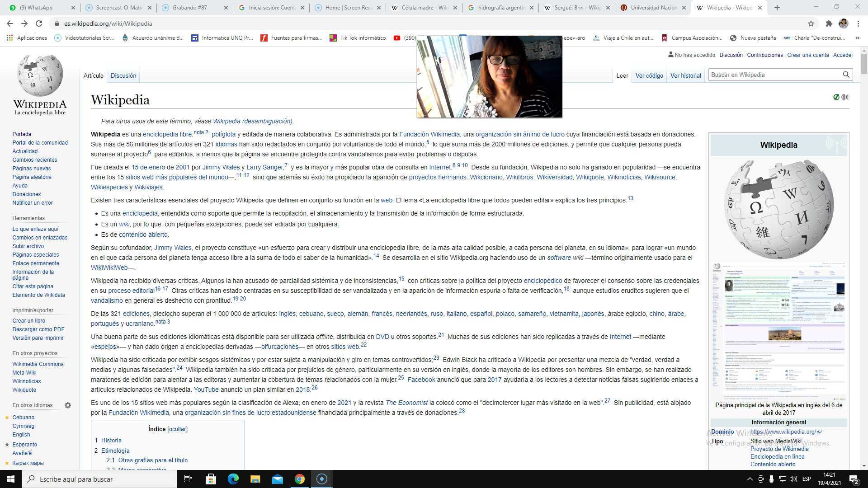Viewport: 868px width, 488px height.
Task: Open the Ver historial tab
Action: coord(685,75)
